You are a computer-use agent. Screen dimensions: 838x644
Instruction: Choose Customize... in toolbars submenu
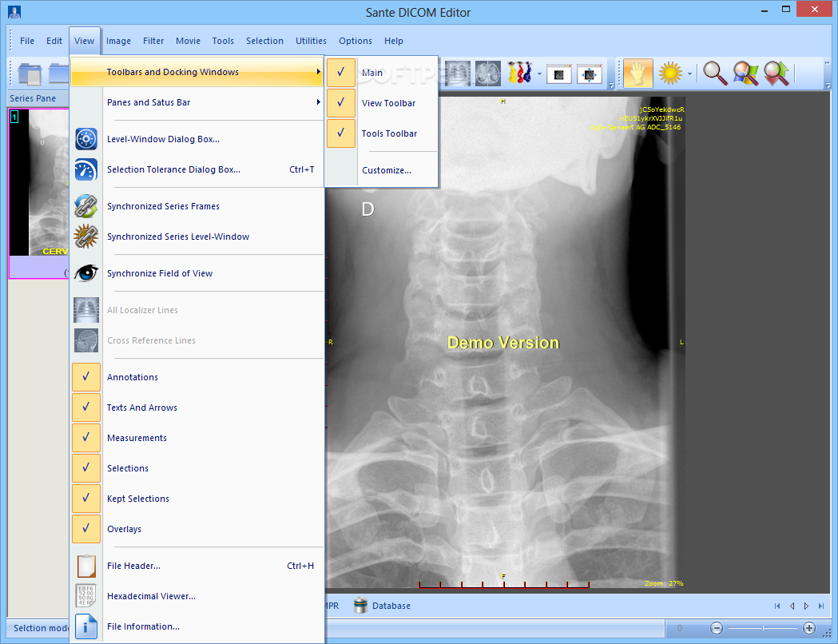point(382,170)
